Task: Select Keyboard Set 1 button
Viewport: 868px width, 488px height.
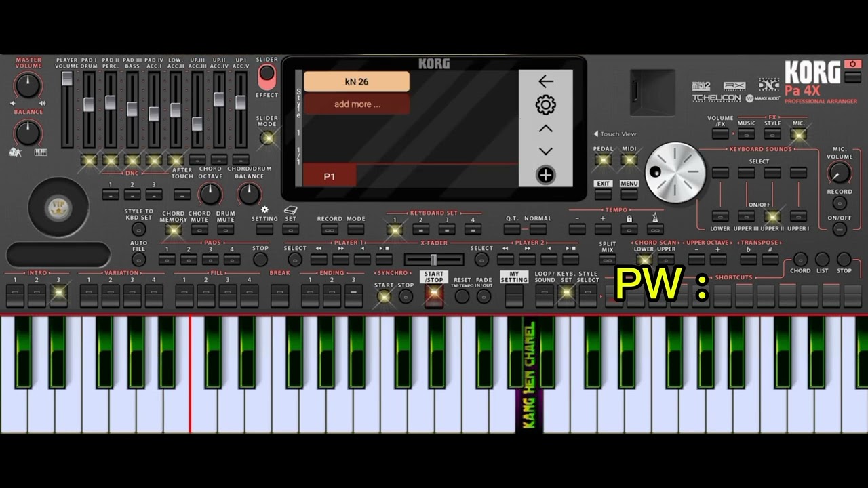Action: pyautogui.click(x=395, y=230)
